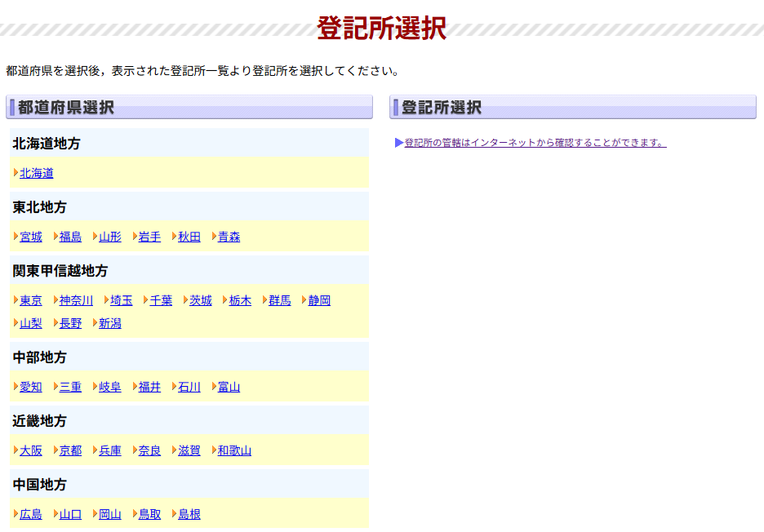Choose 愛知 in the 中部 region
The height and width of the screenshot is (532, 764).
pyautogui.click(x=31, y=387)
